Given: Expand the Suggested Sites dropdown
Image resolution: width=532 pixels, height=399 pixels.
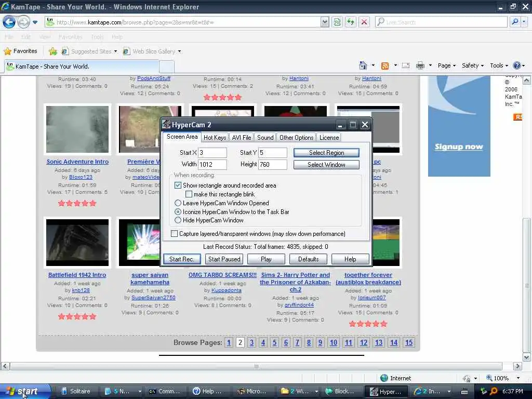Looking at the screenshot, I should click(x=115, y=51).
